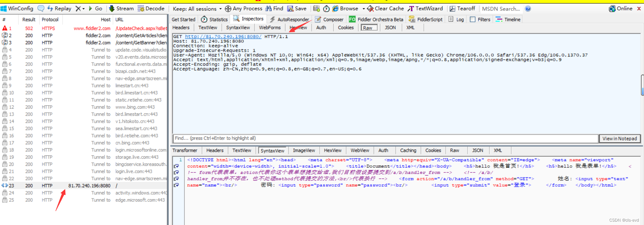Click the camera screenshot icon
Viewport: 644px width, 225px height.
coord(316,8)
